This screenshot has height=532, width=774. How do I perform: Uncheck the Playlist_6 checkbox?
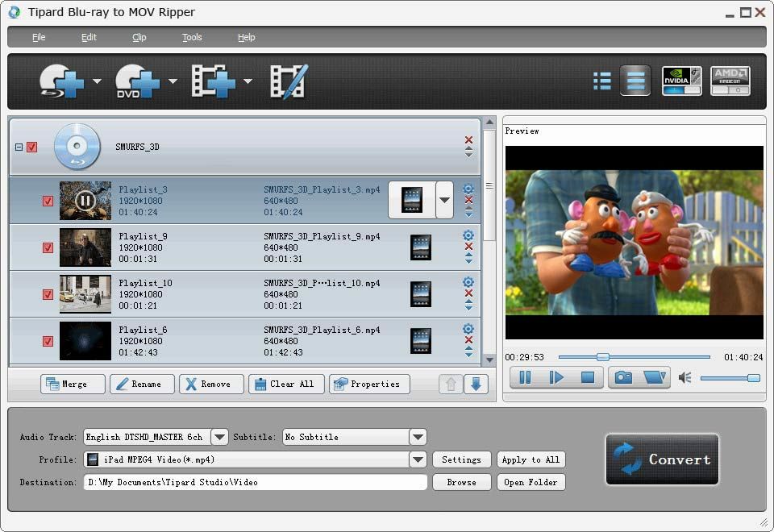click(x=48, y=342)
